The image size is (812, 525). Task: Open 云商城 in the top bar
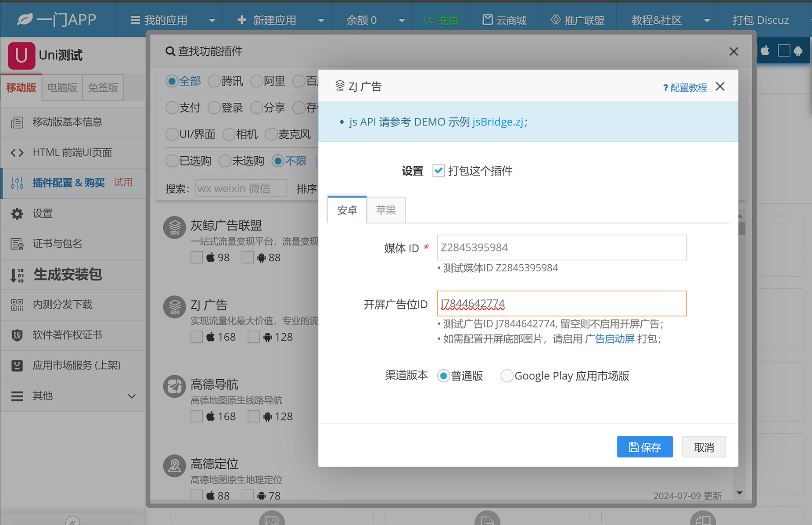(x=504, y=20)
